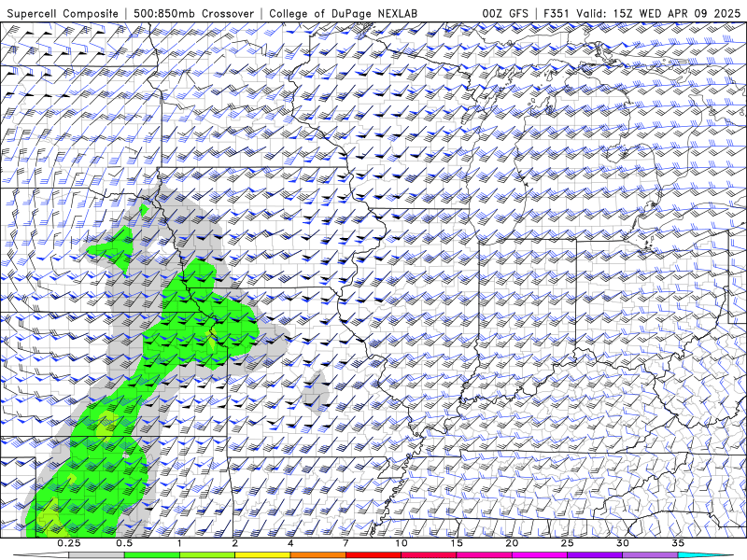747x560 pixels.
Task: Select the 00Z GFS model label
Action: point(505,13)
